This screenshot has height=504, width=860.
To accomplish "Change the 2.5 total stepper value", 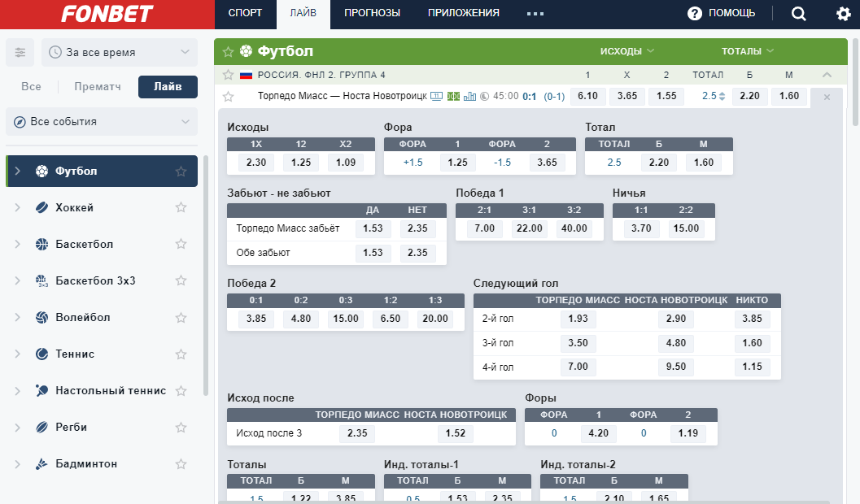I will pyautogui.click(x=722, y=97).
